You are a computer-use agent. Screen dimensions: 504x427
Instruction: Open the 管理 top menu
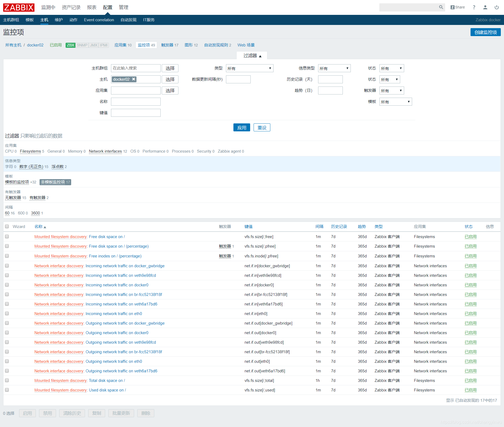tap(123, 7)
